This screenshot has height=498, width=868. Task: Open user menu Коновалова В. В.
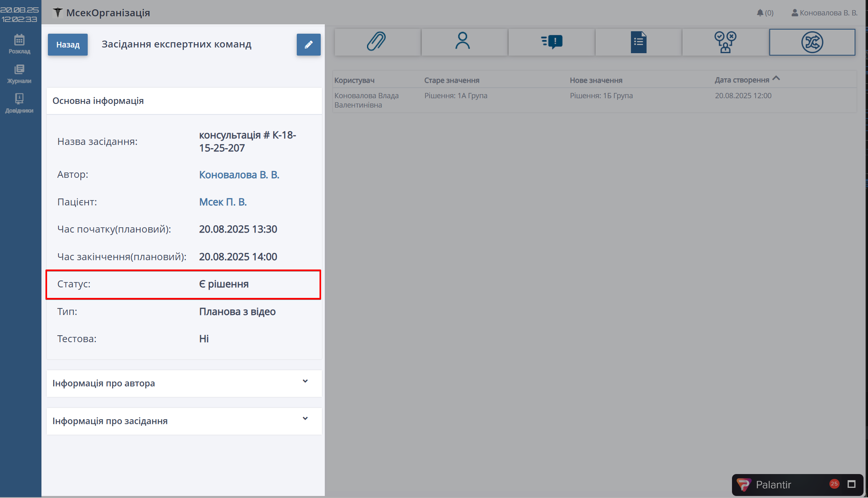tap(824, 13)
